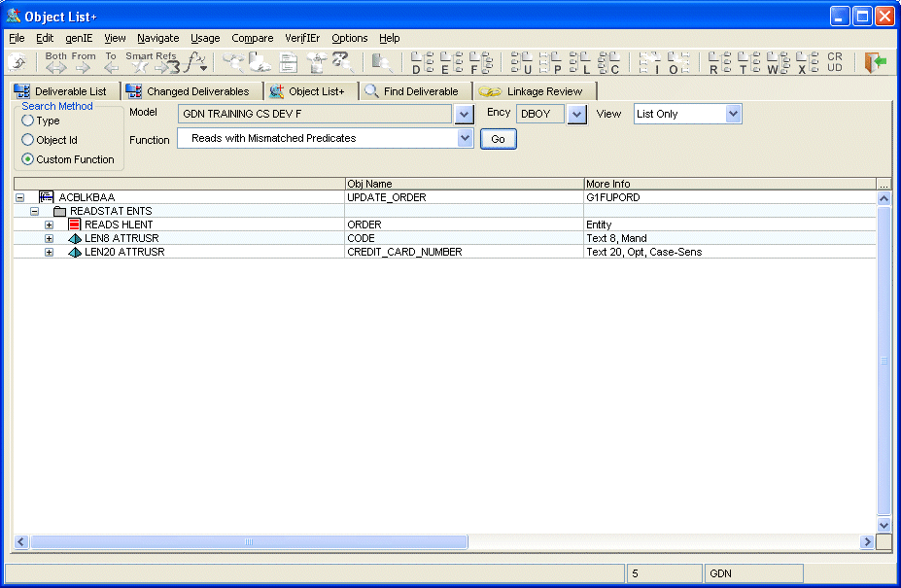Choose the Custom Function radio button

pos(28,159)
